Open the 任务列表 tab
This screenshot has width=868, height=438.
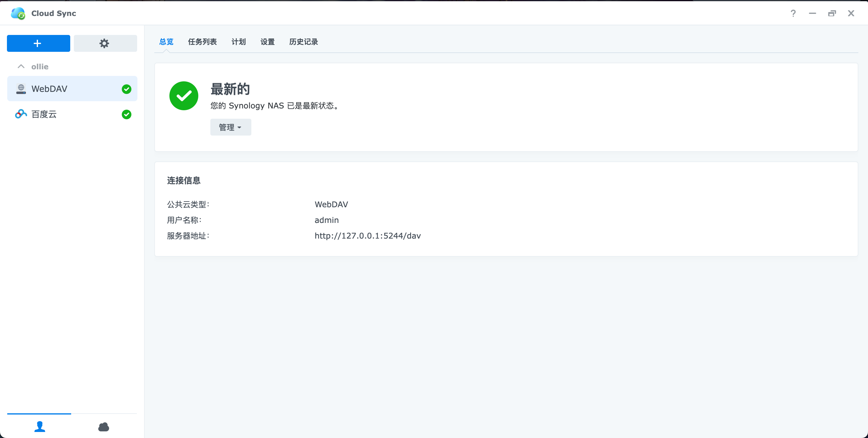202,41
